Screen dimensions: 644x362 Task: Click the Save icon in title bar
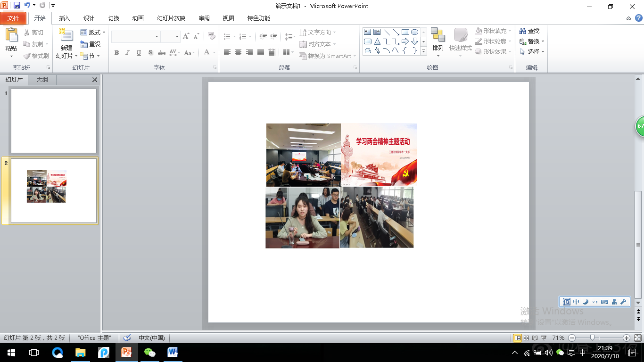pyautogui.click(x=17, y=6)
